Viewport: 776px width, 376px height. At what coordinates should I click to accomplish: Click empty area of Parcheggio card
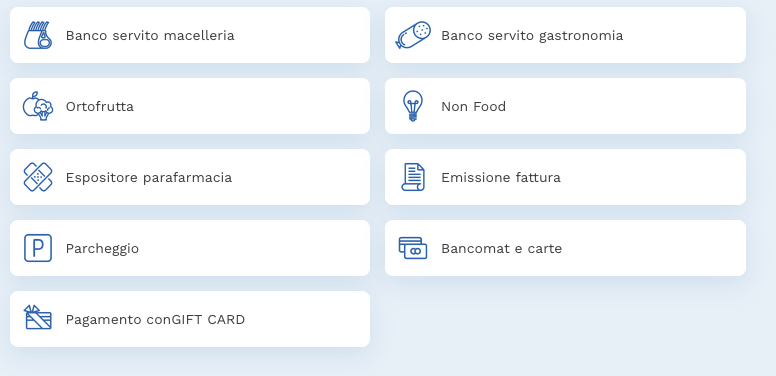[x=257, y=248]
